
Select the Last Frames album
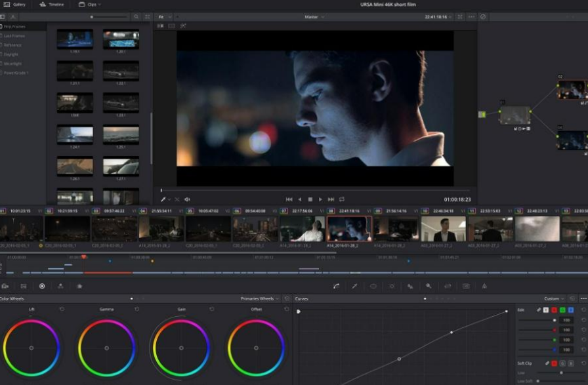coord(14,35)
